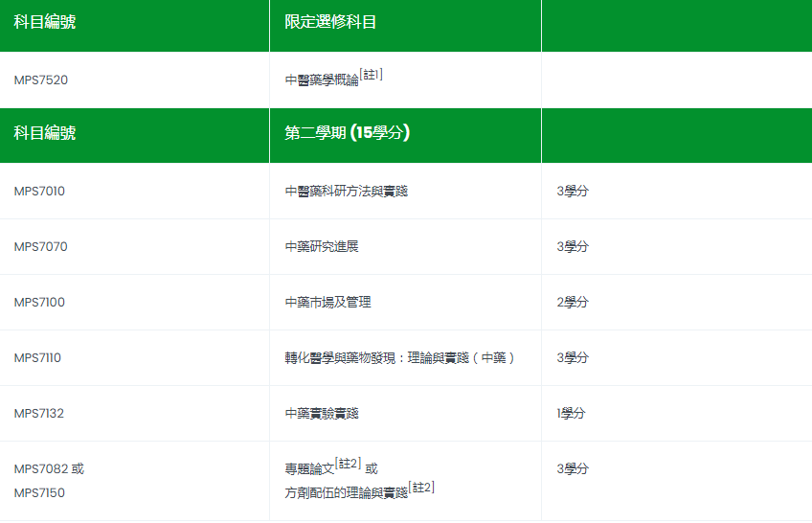Screen dimensions: 812x523
Task: Select the 方劑配伍的理論與實踐 course name
Action: pyautogui.click(x=347, y=494)
